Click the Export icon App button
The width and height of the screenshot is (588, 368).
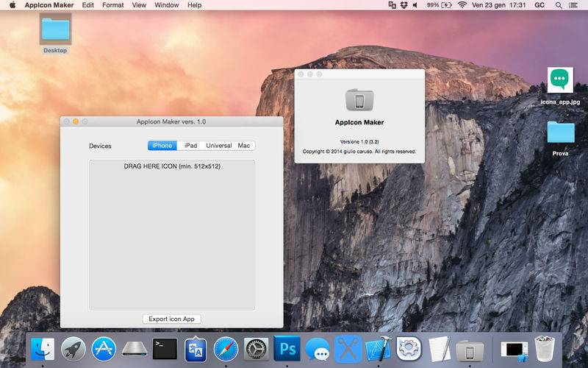[172, 319]
